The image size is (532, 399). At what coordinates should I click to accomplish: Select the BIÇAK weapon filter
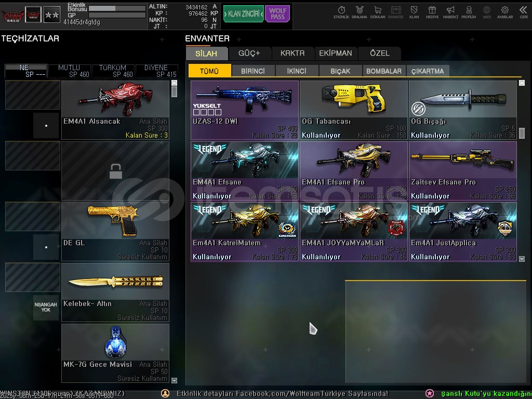(340, 71)
